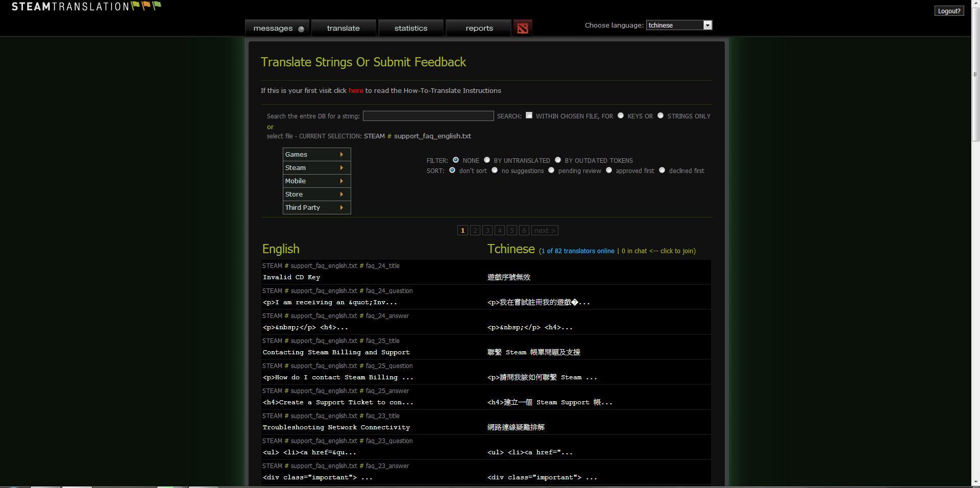
Task: Open the faq_24_title key label
Action: 331,266
